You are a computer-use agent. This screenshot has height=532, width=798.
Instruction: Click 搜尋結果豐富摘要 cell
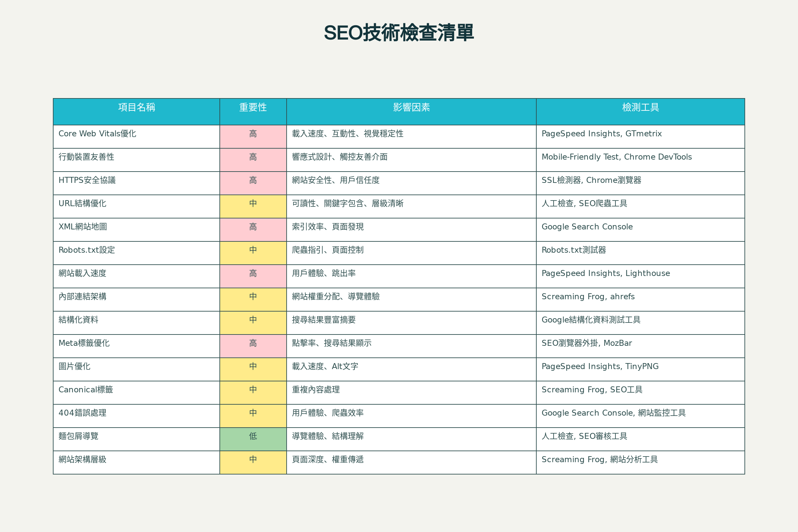pyautogui.click(x=411, y=323)
